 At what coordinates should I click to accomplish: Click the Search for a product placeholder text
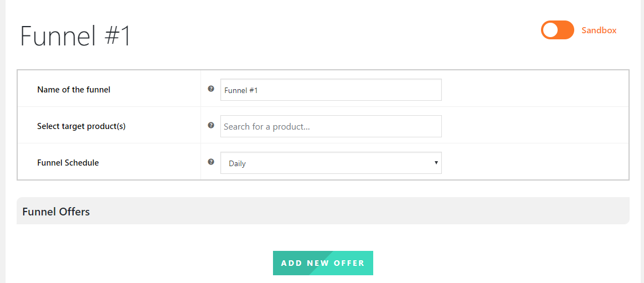[266, 126]
